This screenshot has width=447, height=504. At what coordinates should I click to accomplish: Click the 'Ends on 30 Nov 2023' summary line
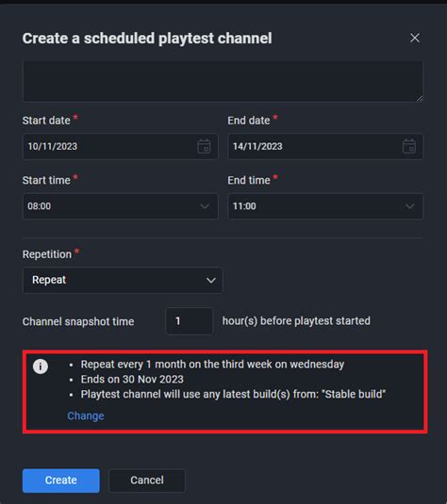tap(132, 380)
